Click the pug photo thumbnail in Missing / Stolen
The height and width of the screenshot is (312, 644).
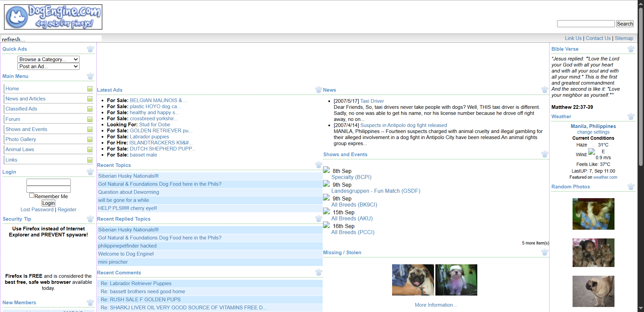(413, 280)
